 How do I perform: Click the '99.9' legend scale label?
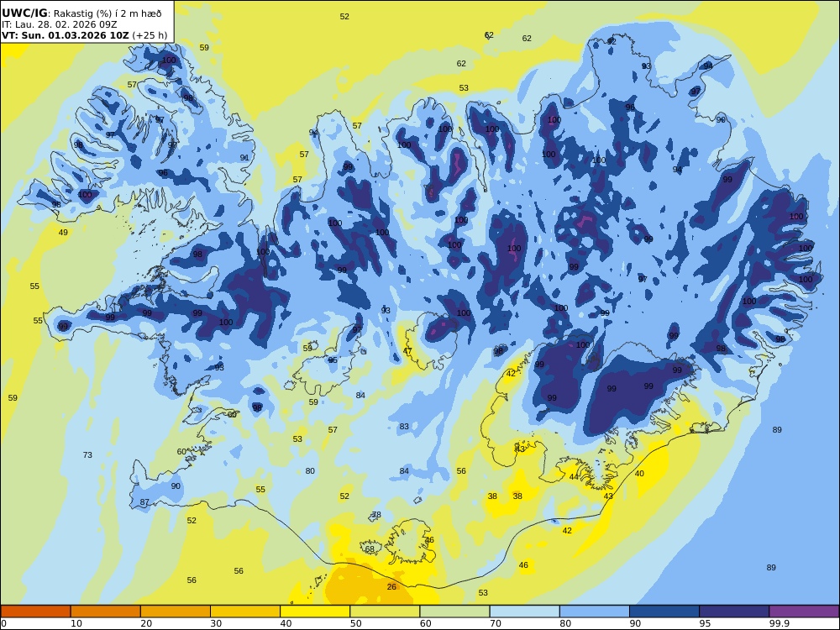click(x=779, y=623)
